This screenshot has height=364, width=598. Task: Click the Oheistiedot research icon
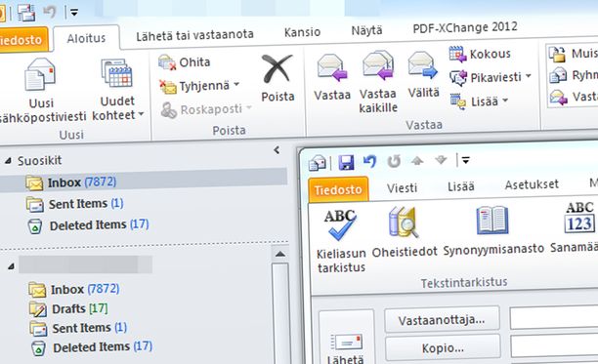pyautogui.click(x=404, y=222)
